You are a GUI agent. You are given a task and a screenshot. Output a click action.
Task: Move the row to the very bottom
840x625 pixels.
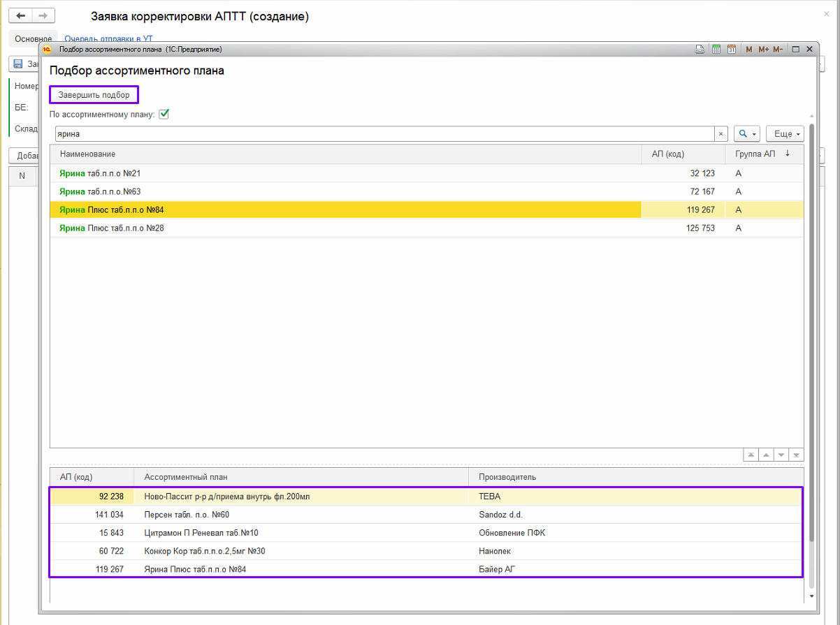797,455
